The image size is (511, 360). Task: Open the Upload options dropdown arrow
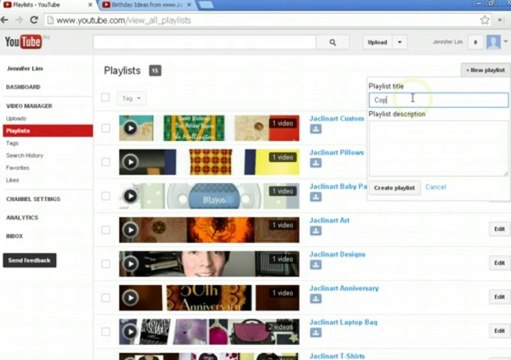click(399, 42)
